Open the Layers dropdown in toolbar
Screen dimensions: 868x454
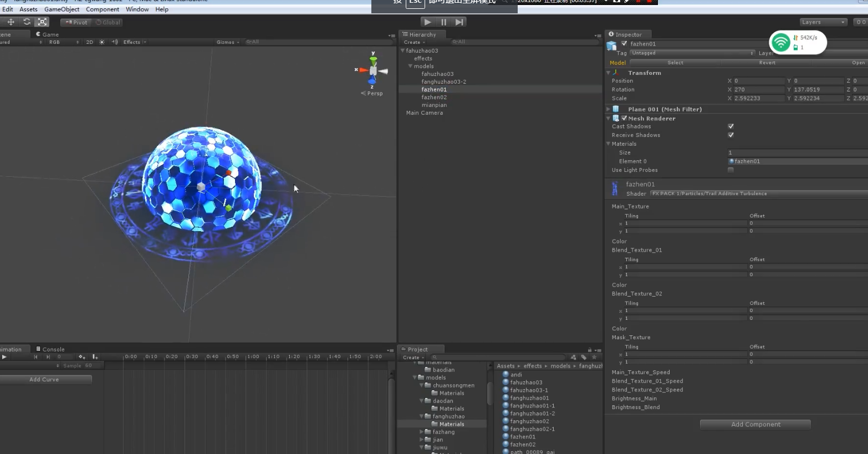pos(824,22)
